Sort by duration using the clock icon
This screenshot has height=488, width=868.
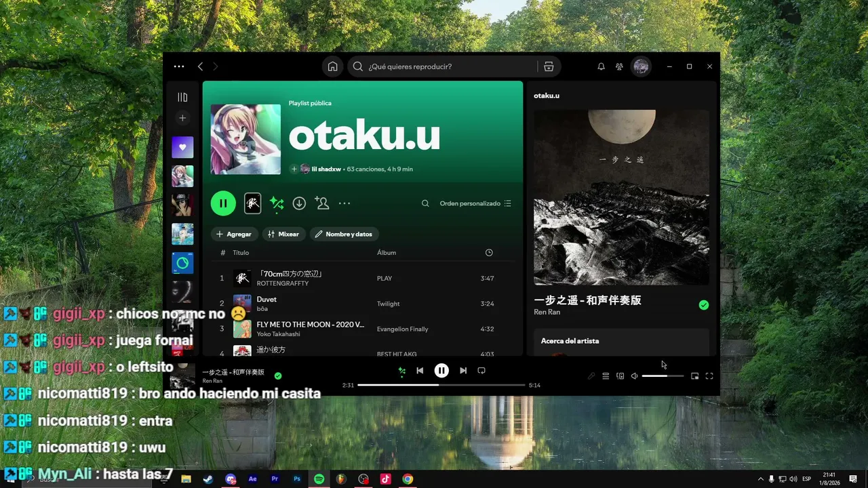489,253
